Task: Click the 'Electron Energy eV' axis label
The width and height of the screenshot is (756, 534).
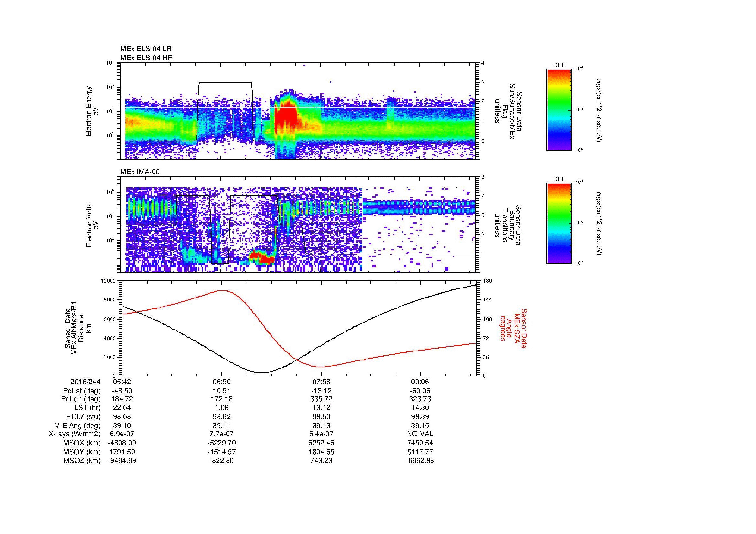Action: 92,111
